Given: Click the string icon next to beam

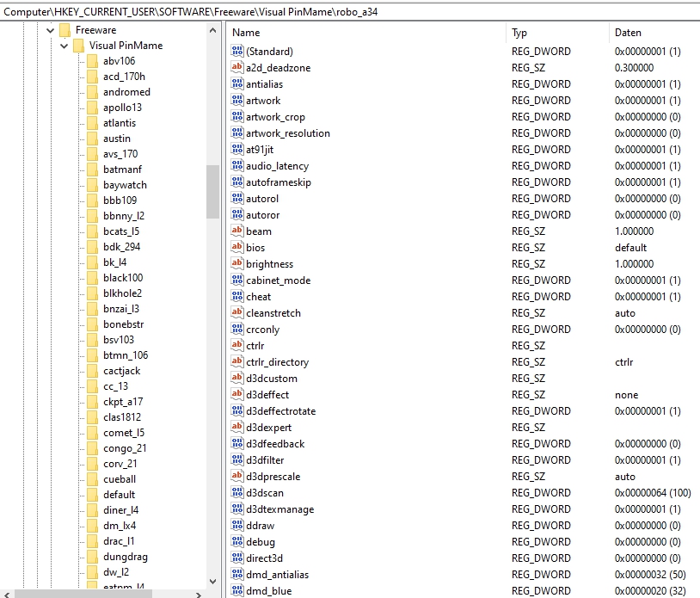Looking at the screenshot, I should [x=237, y=231].
